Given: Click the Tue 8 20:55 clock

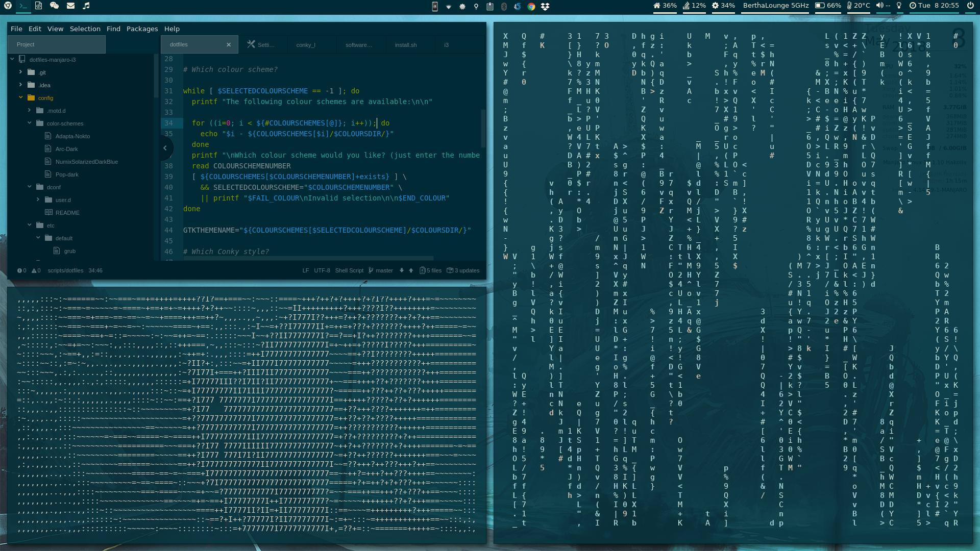Looking at the screenshot, I should tap(935, 6).
